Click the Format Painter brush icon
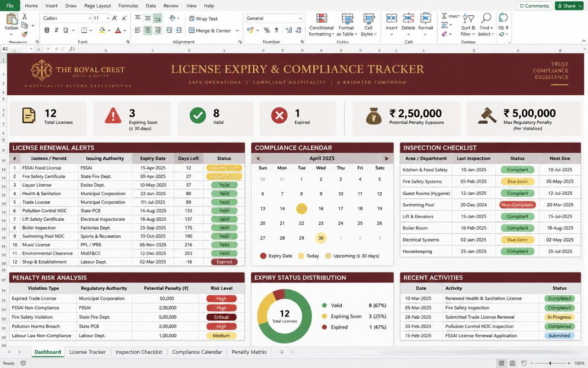 pyautogui.click(x=24, y=34)
